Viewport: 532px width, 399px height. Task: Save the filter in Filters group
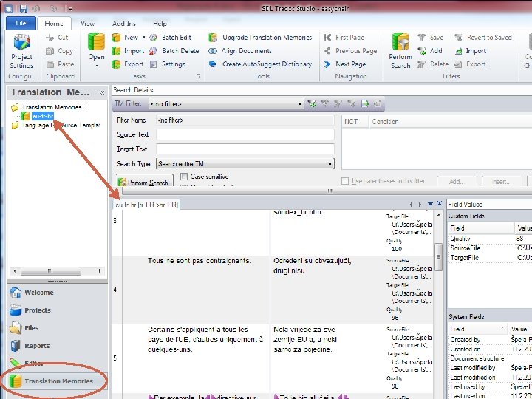[x=431, y=38]
